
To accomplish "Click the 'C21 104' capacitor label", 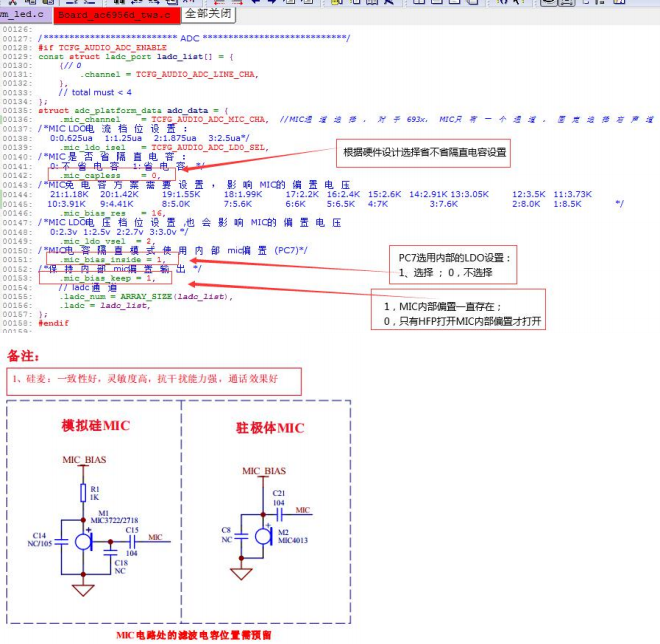I will [279, 498].
